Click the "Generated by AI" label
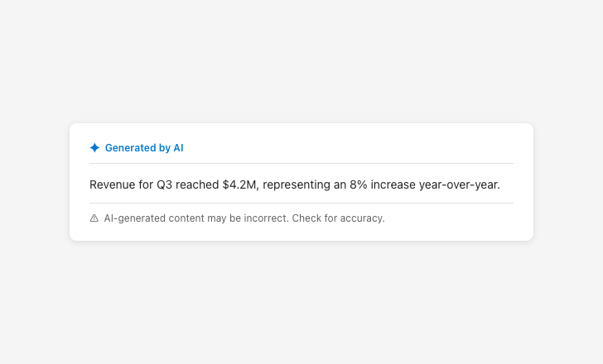 coord(144,148)
